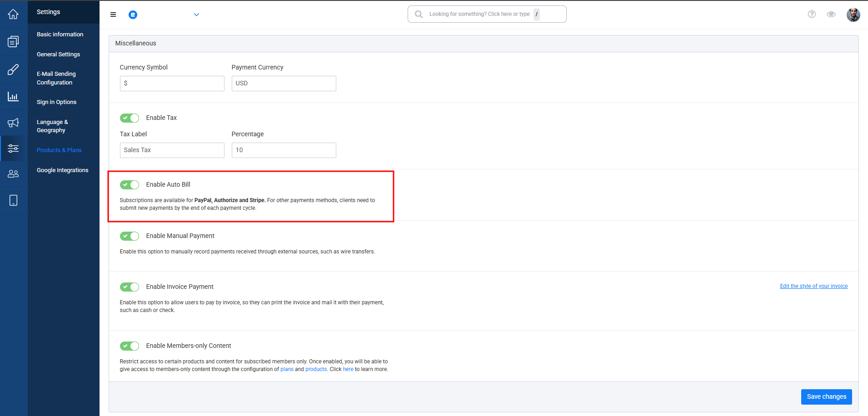Click 'here' to learn more
The width and height of the screenshot is (868, 416).
[348, 369]
